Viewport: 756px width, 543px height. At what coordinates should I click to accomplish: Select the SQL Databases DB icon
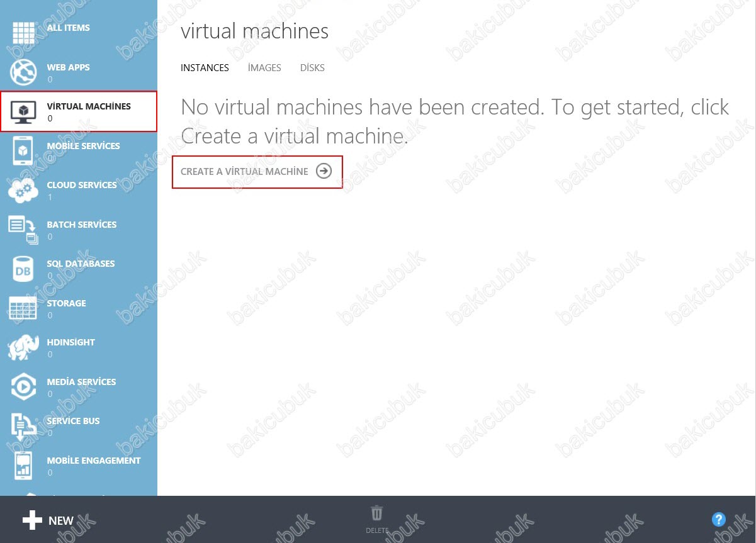click(x=23, y=269)
